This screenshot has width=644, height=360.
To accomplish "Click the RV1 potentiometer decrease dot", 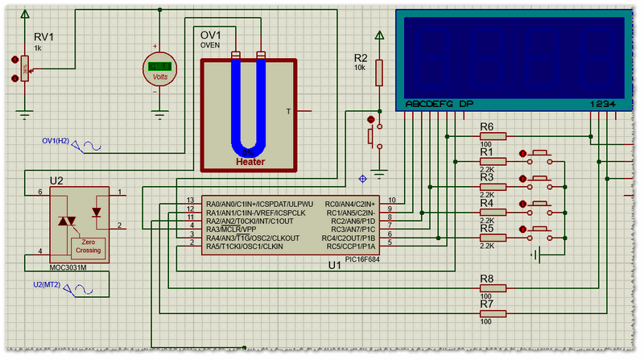I will [14, 78].
